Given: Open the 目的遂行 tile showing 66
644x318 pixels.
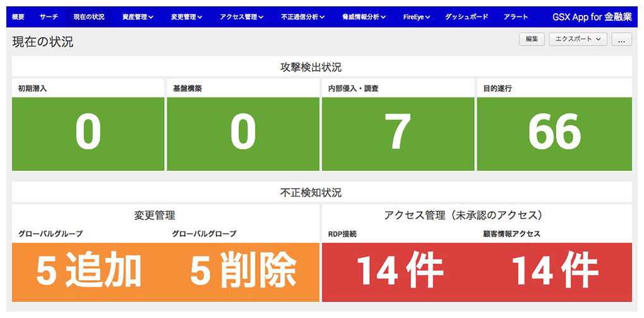Looking at the screenshot, I should point(554,133).
